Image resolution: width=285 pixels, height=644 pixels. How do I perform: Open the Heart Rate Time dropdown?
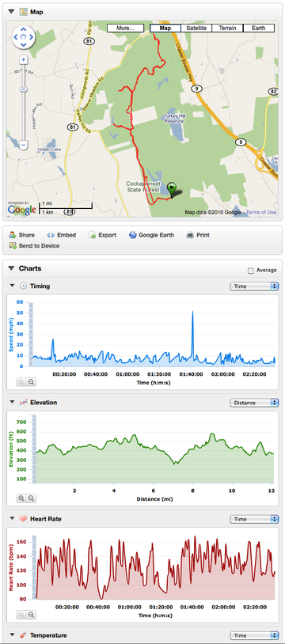(x=255, y=519)
